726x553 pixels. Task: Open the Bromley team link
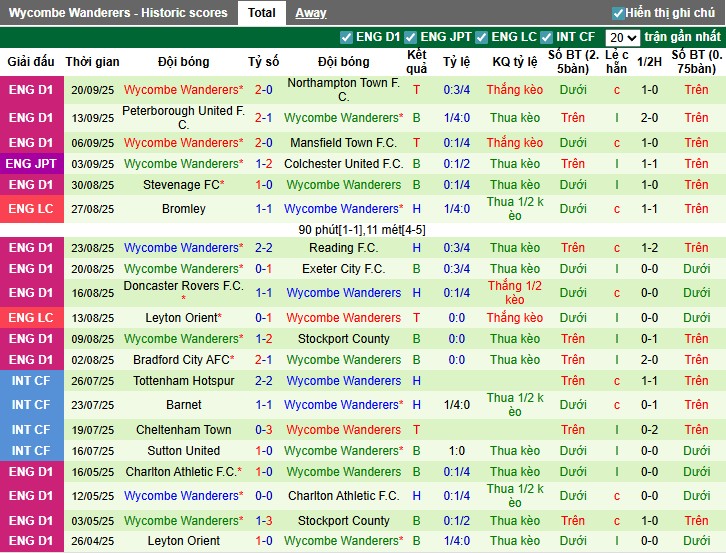[183, 209]
